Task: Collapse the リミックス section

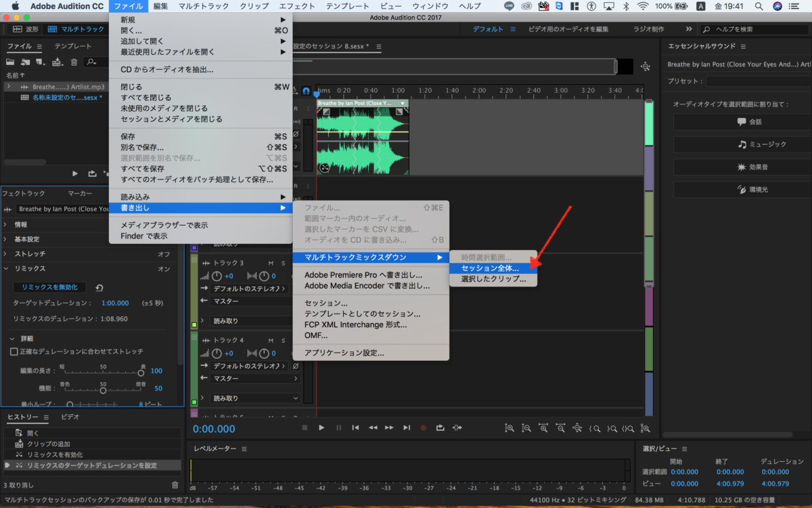Action: click(5, 269)
